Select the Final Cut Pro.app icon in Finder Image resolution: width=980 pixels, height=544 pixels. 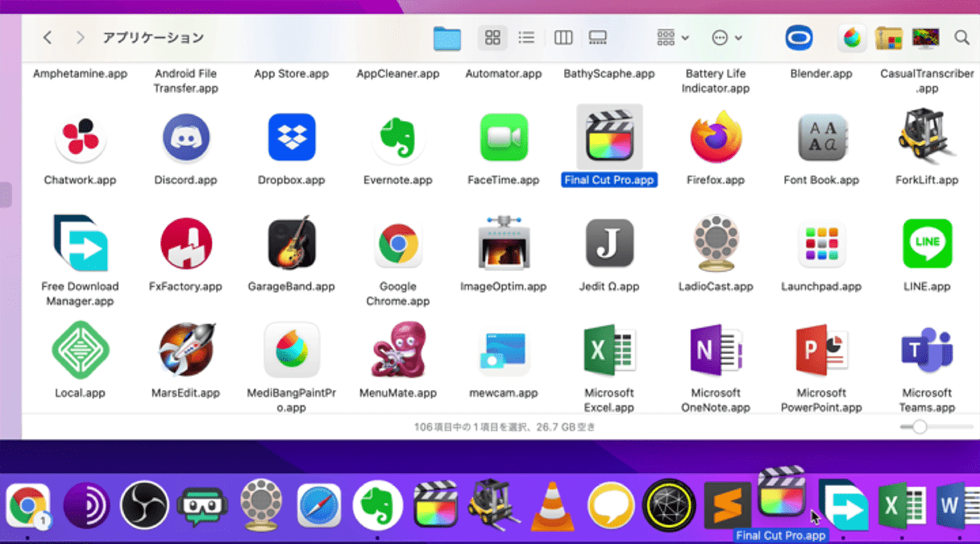(x=609, y=138)
